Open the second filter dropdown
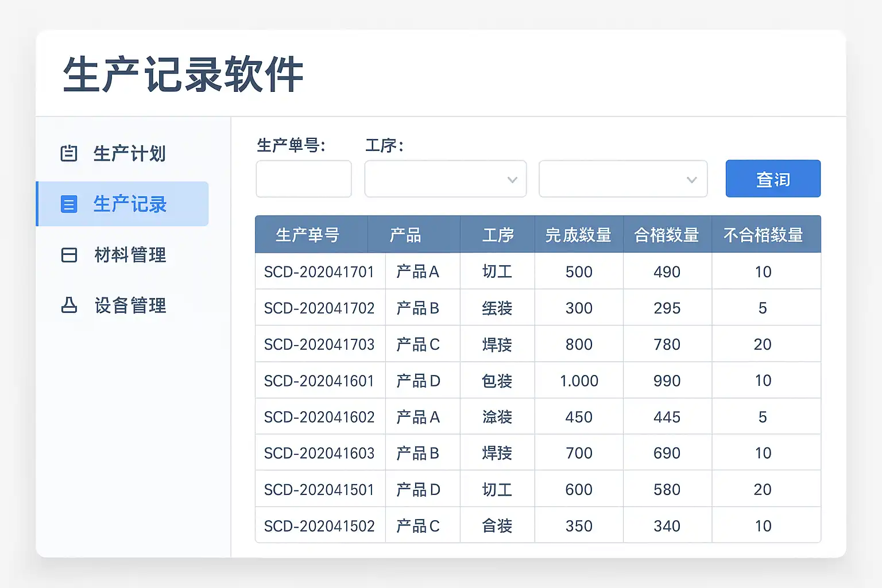 (622, 179)
